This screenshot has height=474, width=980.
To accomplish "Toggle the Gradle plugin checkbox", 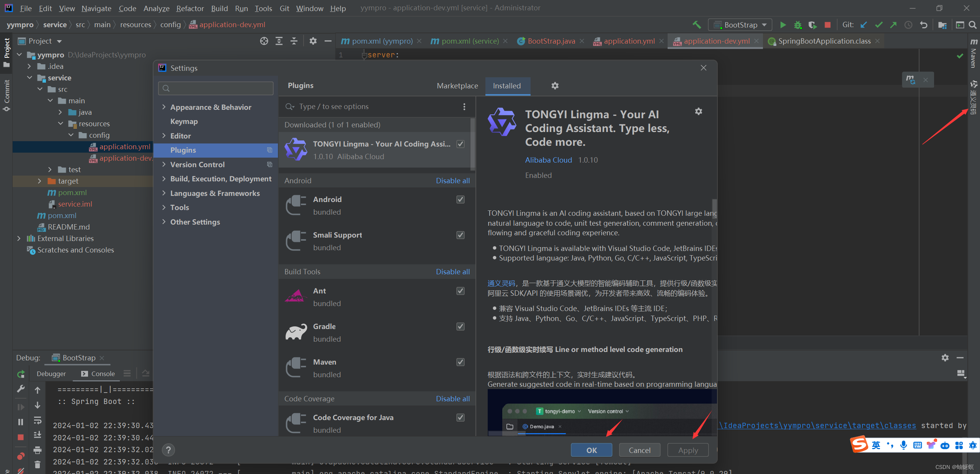I will [461, 326].
